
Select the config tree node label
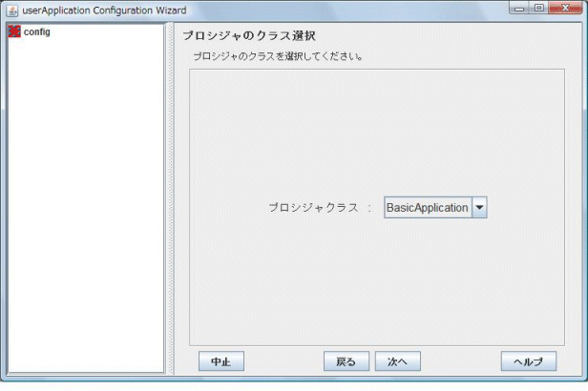(x=36, y=32)
